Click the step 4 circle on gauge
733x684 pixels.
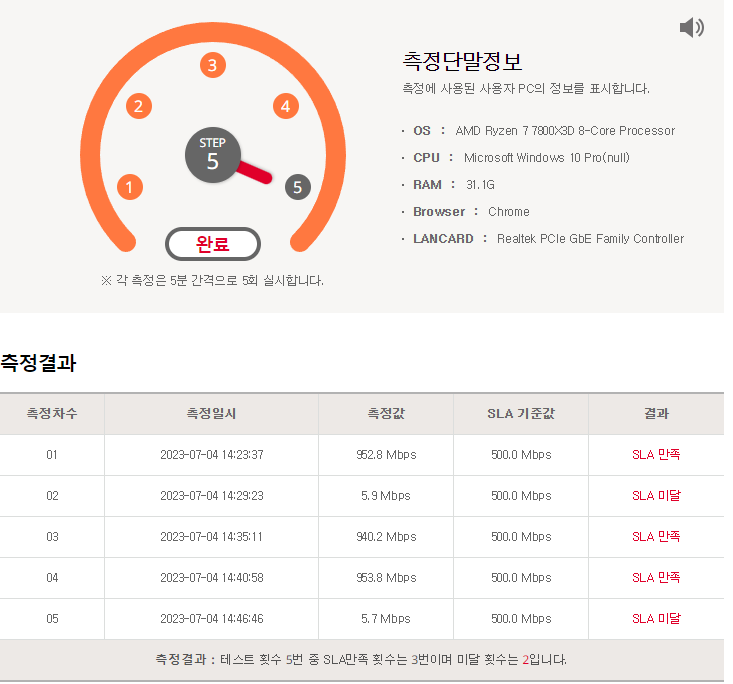(x=286, y=106)
